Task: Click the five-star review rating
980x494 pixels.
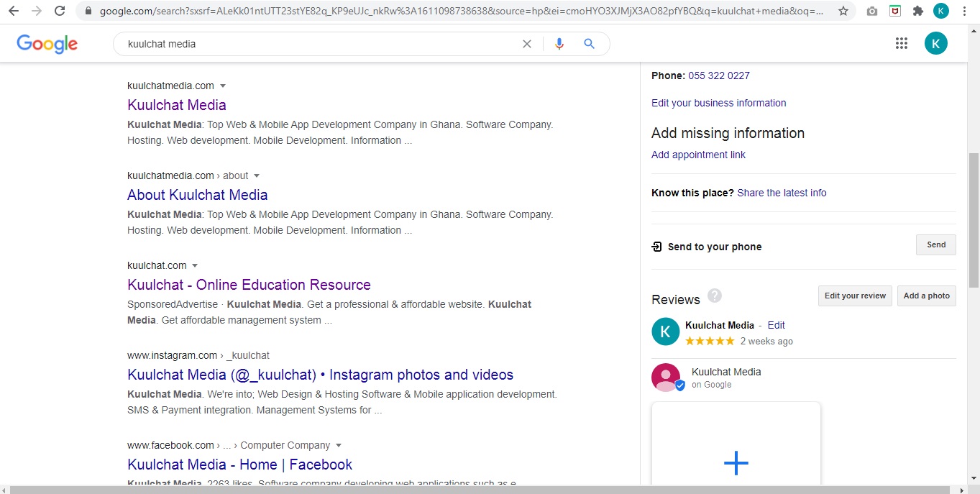Action: coord(710,341)
